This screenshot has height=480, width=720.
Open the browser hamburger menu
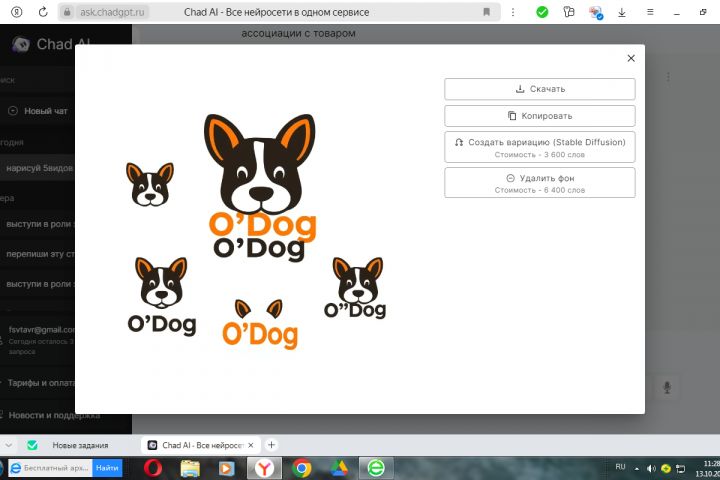click(x=650, y=12)
